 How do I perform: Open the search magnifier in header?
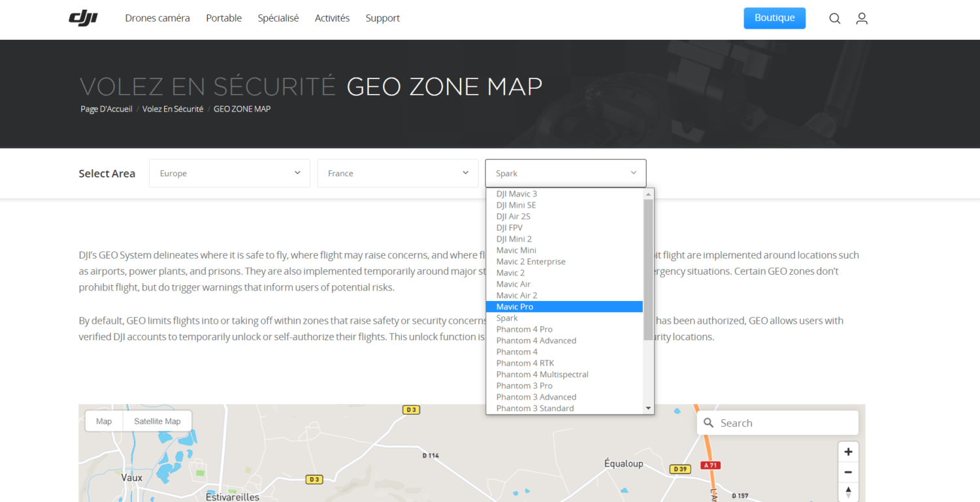coord(834,18)
